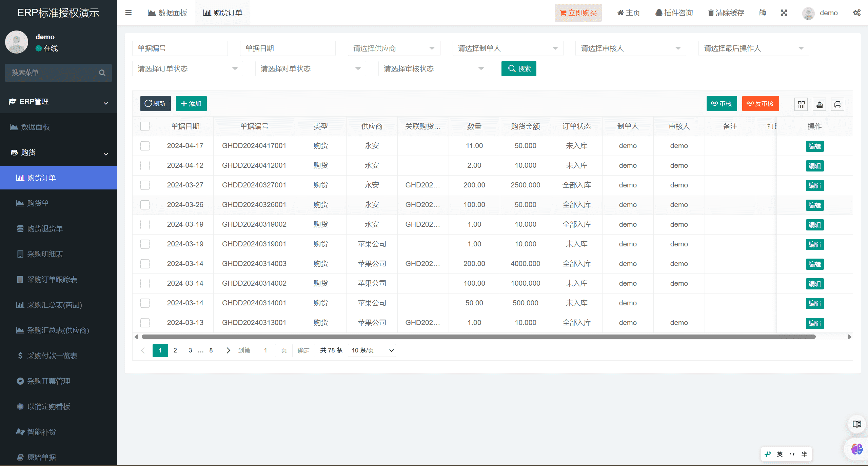Viewport: 868px width, 466px height.
Task: Focus the 单据日期 date field
Action: pyautogui.click(x=288, y=48)
